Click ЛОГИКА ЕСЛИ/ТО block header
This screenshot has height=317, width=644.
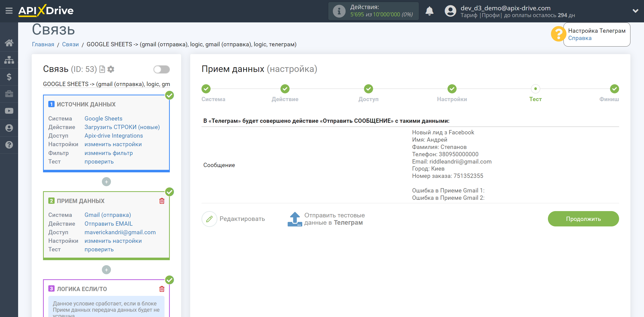[82, 289]
